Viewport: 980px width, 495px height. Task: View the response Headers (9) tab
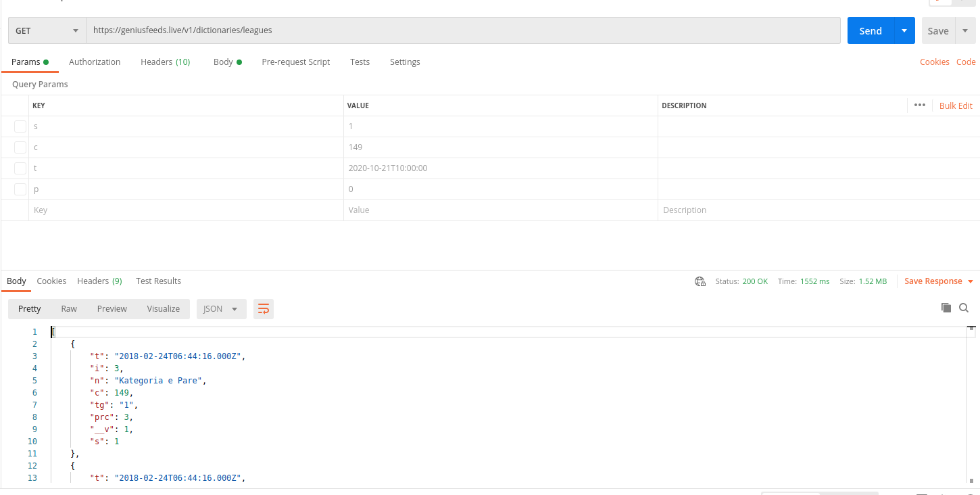(99, 281)
